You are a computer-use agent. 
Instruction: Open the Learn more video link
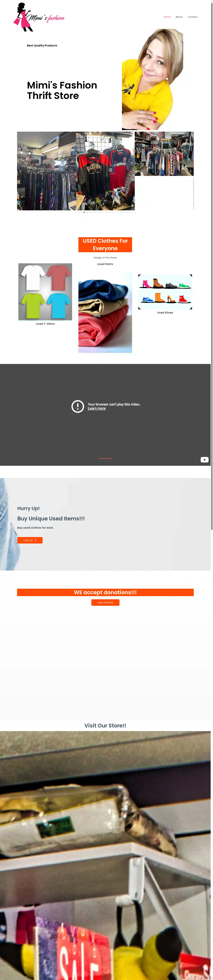(x=97, y=409)
